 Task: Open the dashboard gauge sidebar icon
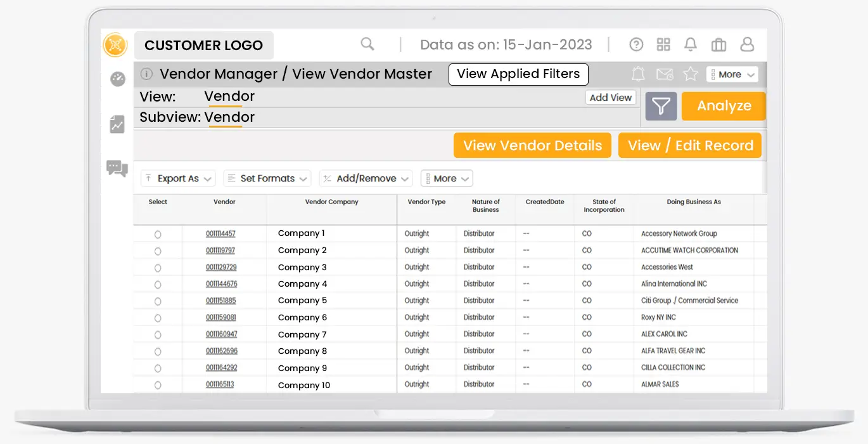(118, 79)
